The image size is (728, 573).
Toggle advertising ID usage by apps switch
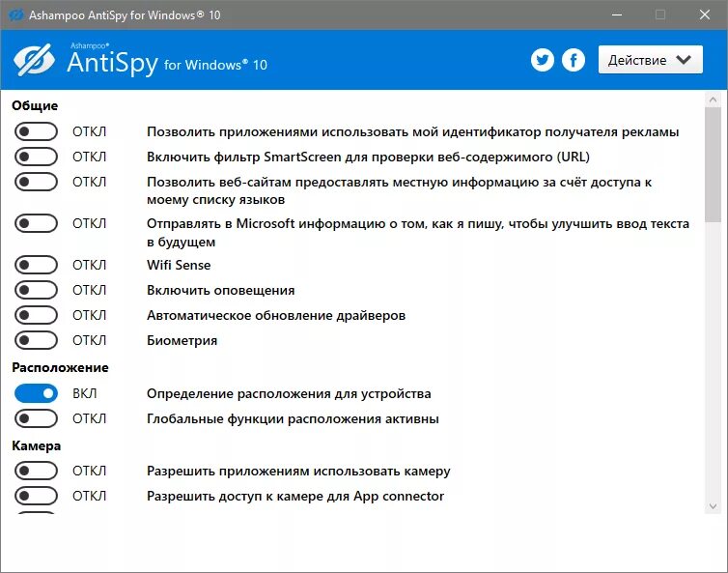coord(36,131)
